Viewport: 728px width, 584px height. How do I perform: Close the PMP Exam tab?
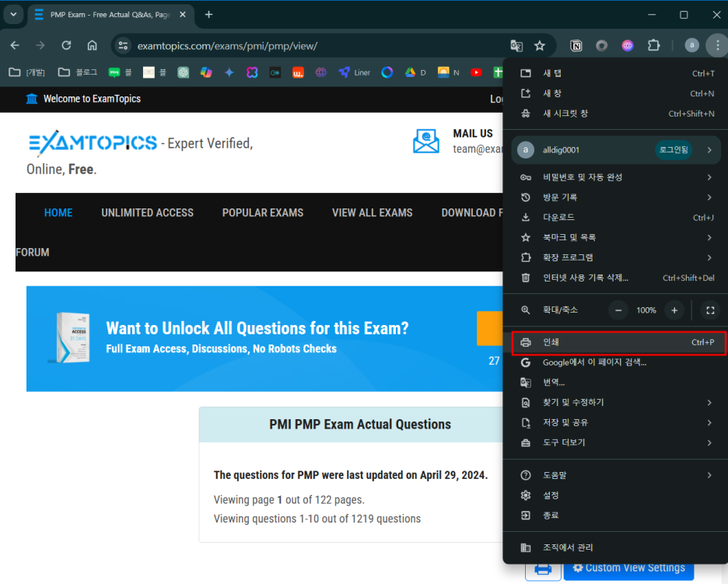tap(183, 15)
